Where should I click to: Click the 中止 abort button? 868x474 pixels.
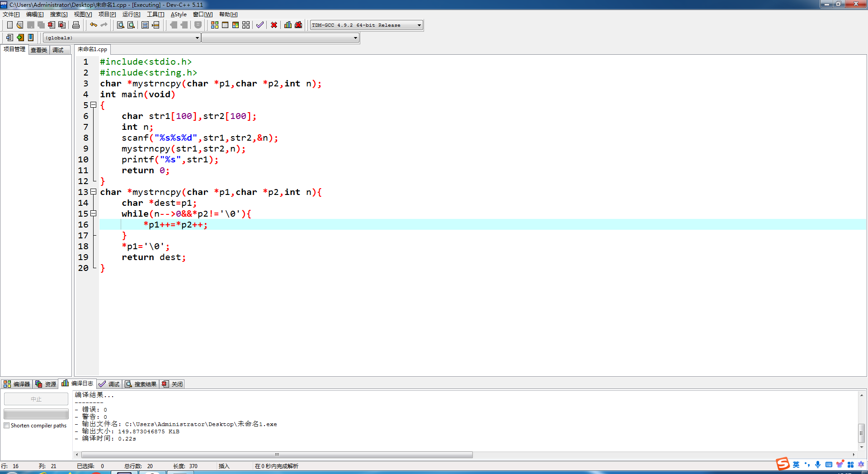36,399
